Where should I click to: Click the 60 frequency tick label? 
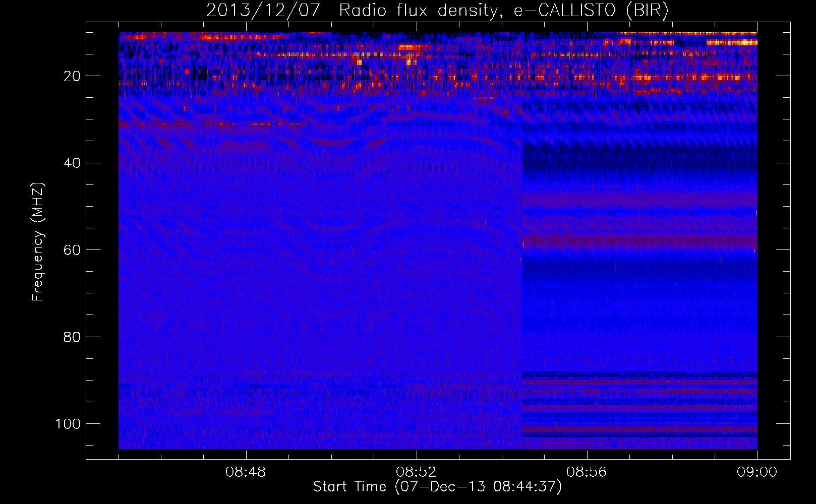72,250
